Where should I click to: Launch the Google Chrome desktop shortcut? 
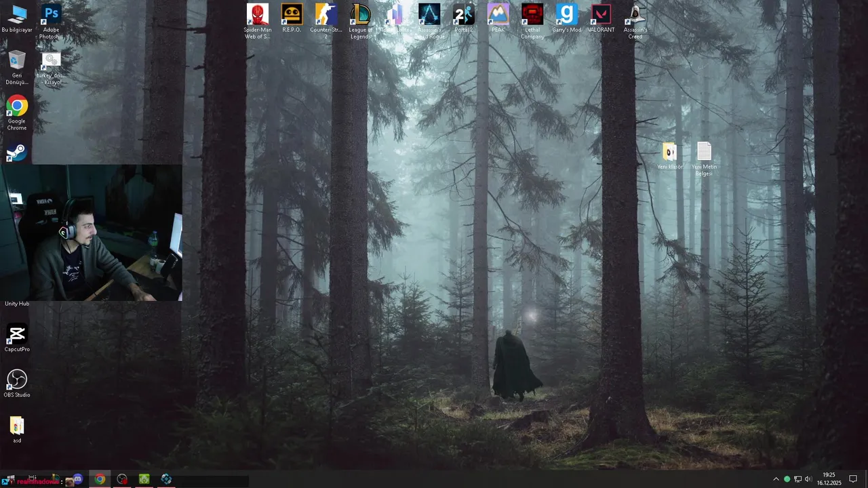click(17, 113)
